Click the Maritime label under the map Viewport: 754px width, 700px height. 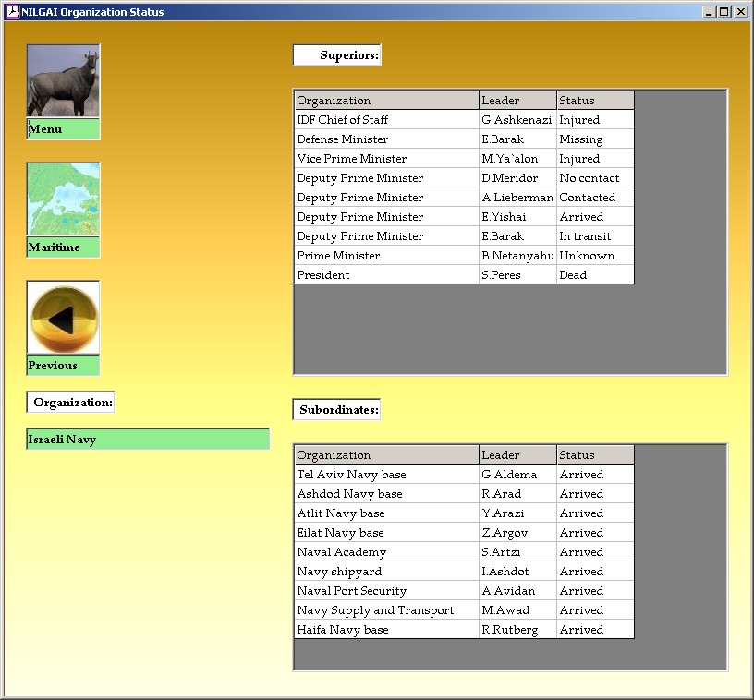pyautogui.click(x=63, y=247)
